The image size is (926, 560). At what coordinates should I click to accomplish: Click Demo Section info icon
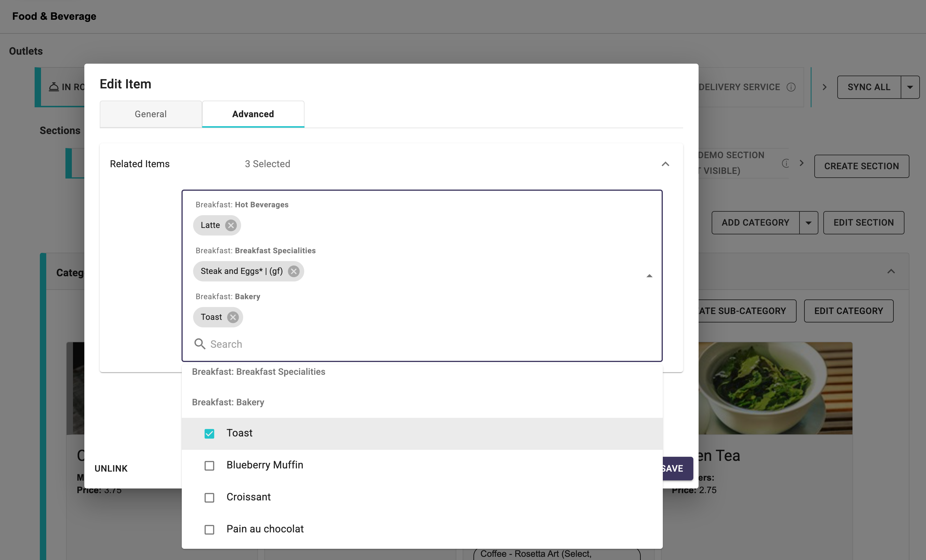(x=786, y=163)
